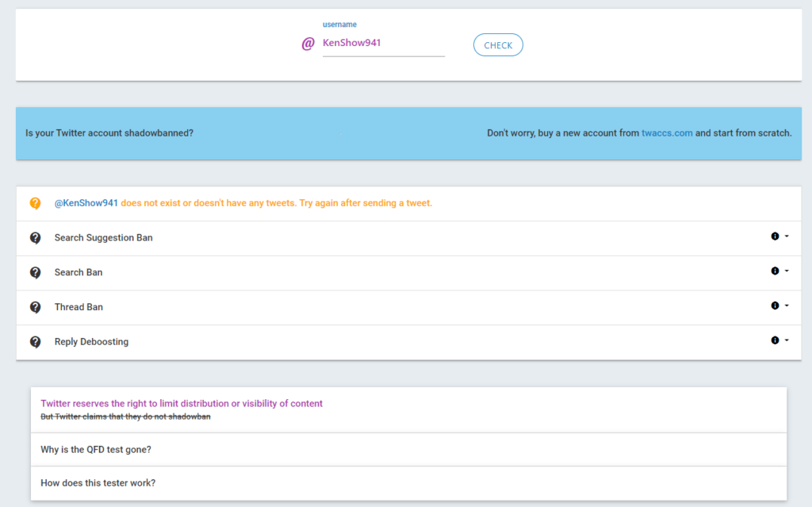Open the Search Suggestion Ban info icon

pos(775,236)
